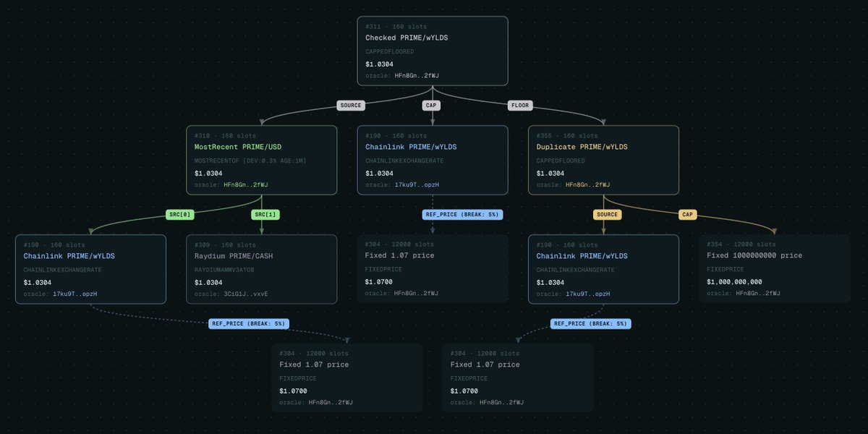This screenshot has width=868, height=434.
Task: Click CAPPEDFLOORED label in the Duplicate PRIME/wYLDS node
Action: click(561, 161)
